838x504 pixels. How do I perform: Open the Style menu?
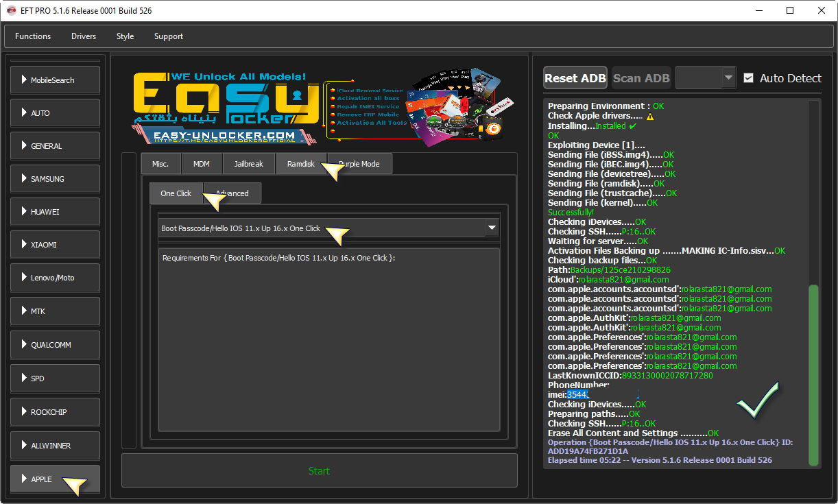[125, 36]
